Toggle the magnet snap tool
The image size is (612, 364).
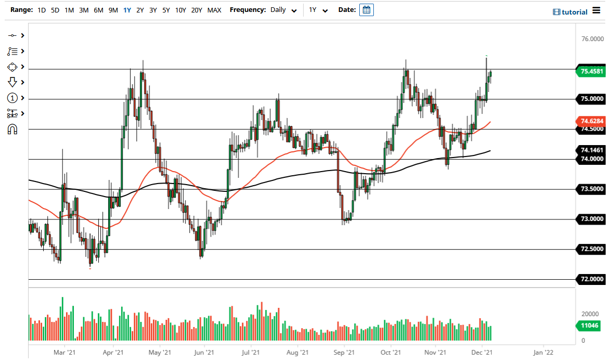click(11, 128)
